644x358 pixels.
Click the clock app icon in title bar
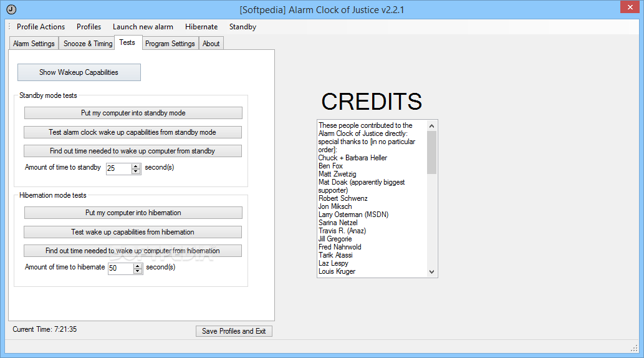click(x=11, y=9)
